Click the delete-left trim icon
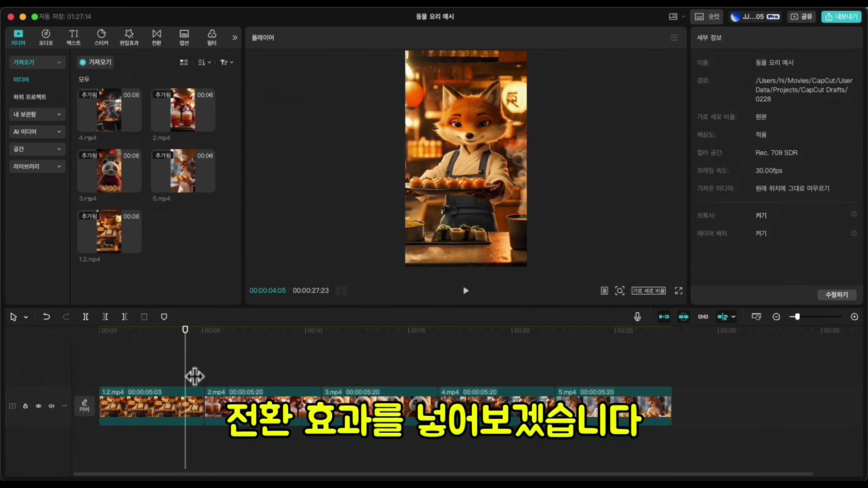 pos(105,316)
